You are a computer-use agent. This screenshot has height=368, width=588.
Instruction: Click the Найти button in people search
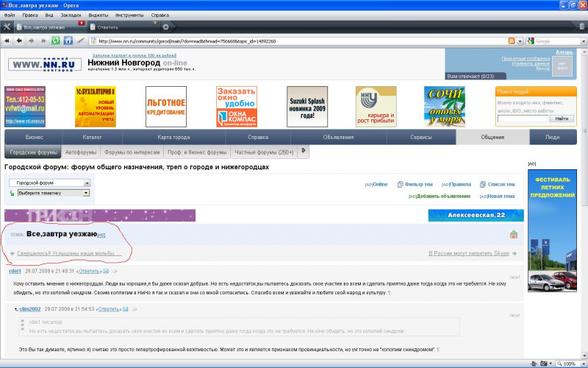pyautogui.click(x=562, y=118)
